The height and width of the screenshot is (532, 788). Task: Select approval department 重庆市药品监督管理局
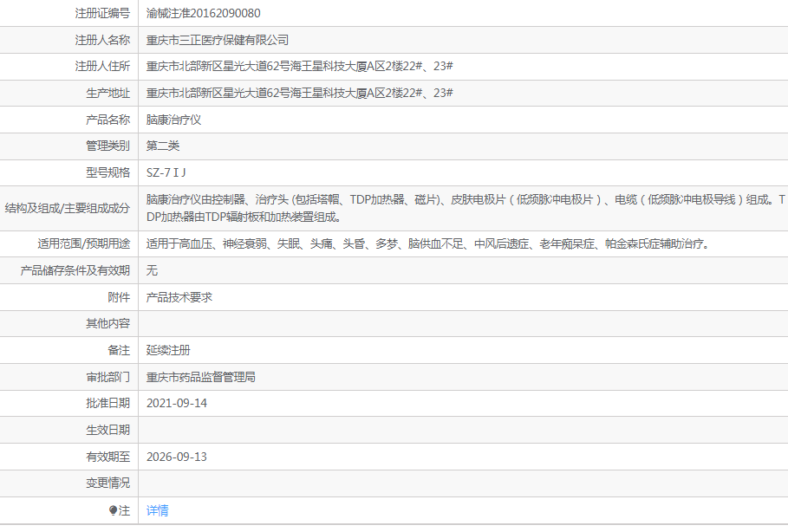click(x=201, y=377)
